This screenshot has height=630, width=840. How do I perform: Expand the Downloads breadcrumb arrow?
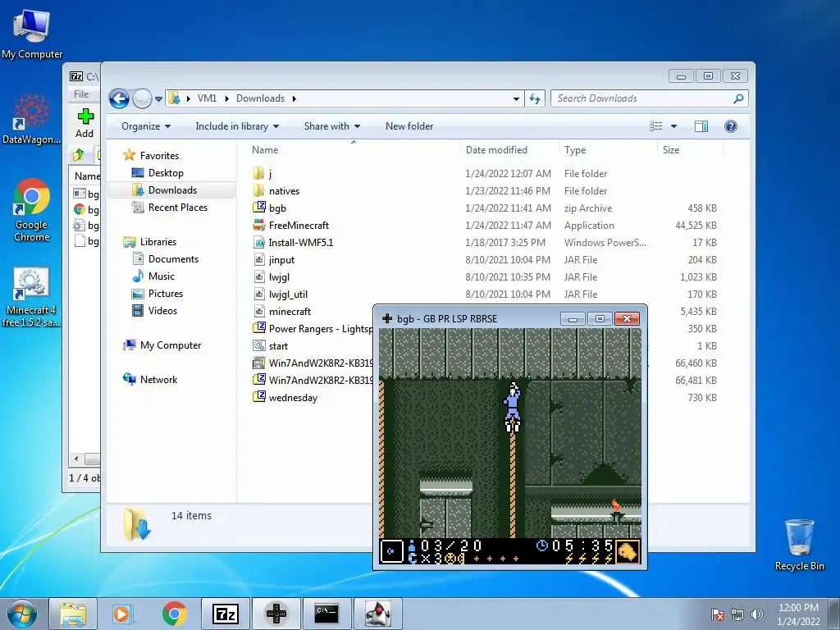click(294, 98)
